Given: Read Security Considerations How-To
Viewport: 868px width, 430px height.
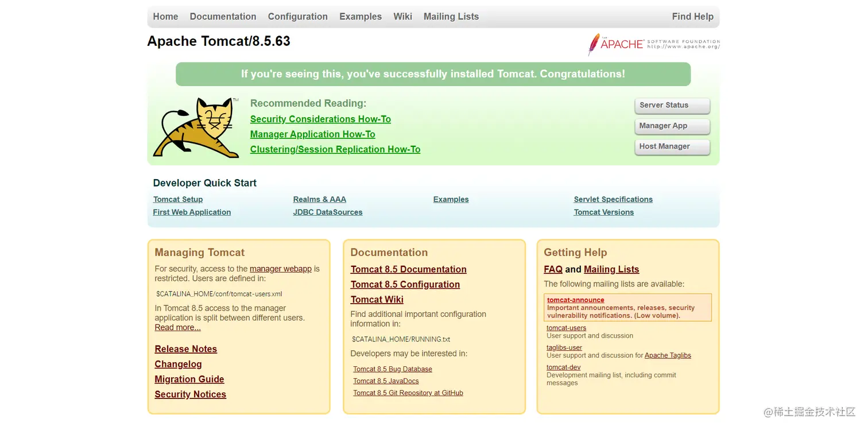Looking at the screenshot, I should [320, 119].
